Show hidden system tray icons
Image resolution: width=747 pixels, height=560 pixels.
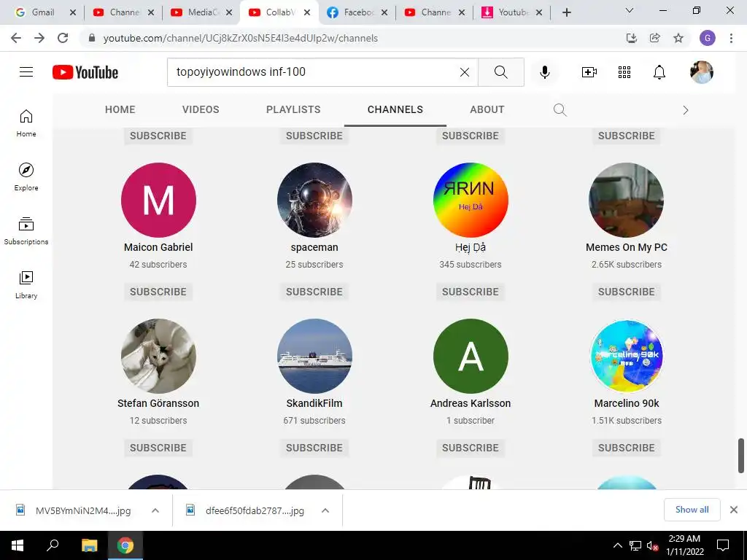point(617,545)
